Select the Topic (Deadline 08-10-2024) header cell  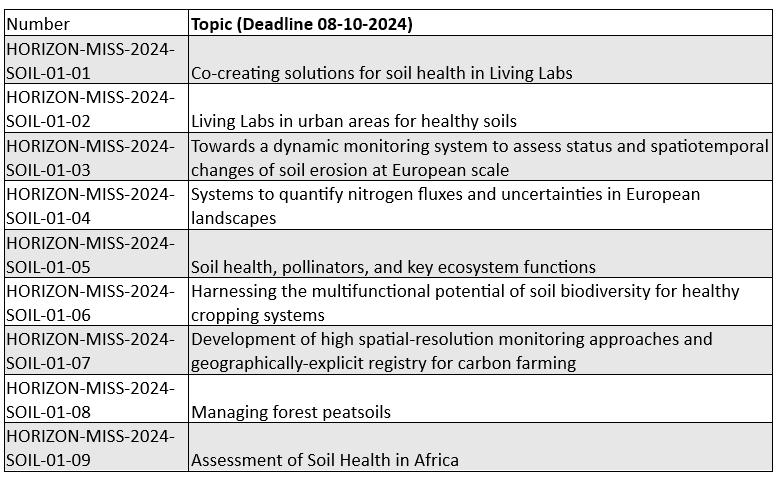pyautogui.click(x=480, y=24)
